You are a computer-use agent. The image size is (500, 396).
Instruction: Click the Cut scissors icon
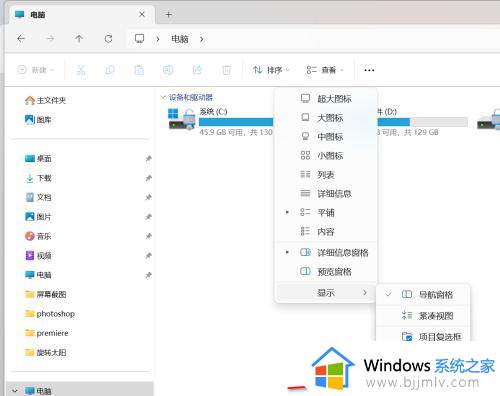coord(81,70)
